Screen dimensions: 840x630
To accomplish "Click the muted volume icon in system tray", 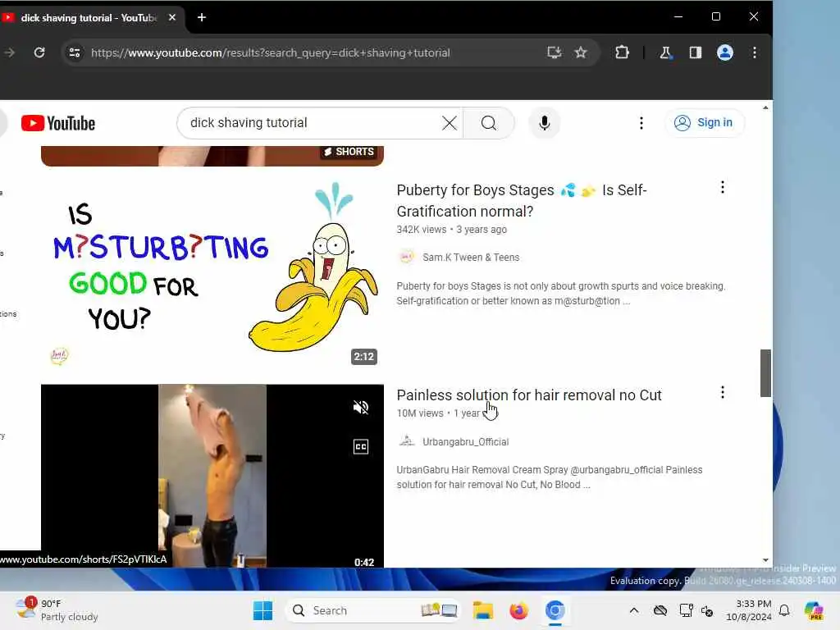I will point(707,610).
